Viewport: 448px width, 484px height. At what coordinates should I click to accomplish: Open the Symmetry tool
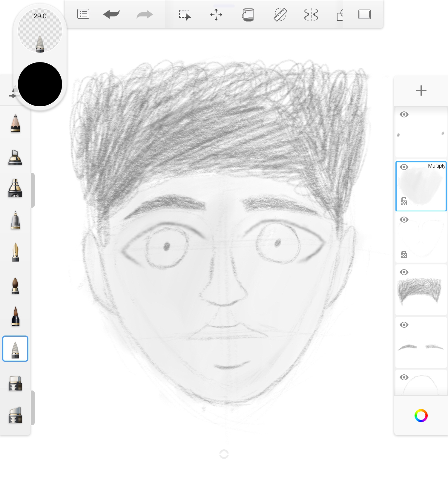[311, 15]
